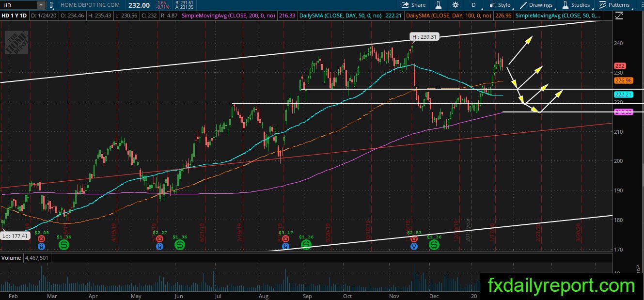Viewport: 644px width, 300px height.
Task: Click the HD 1 Y 1D chart label
Action: pos(15,16)
